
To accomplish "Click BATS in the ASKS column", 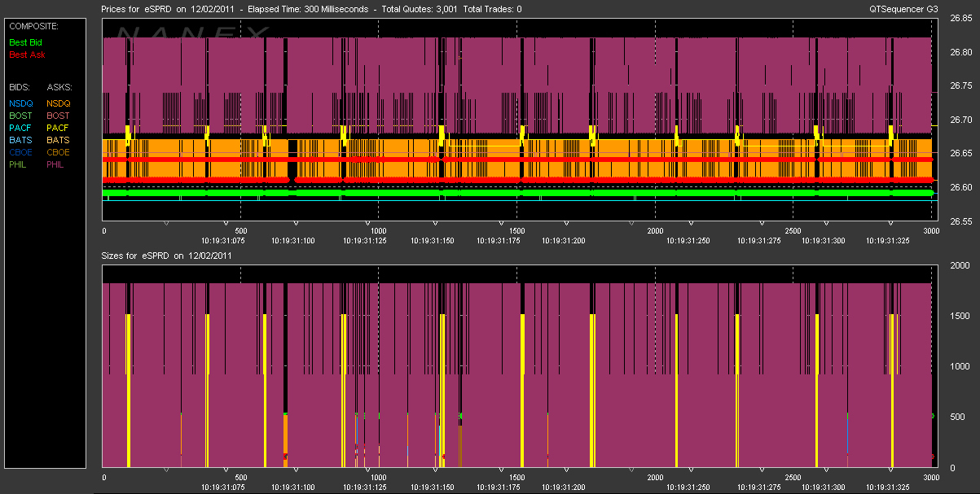I will (59, 140).
